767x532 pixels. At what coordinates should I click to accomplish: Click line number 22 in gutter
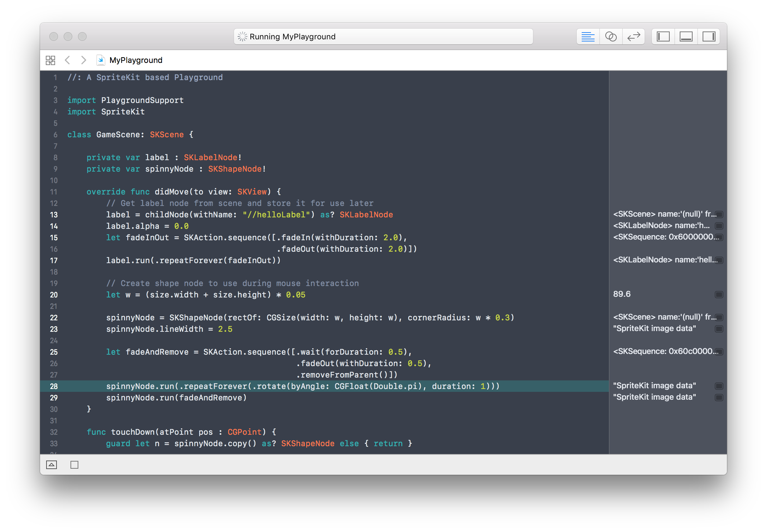click(x=54, y=318)
